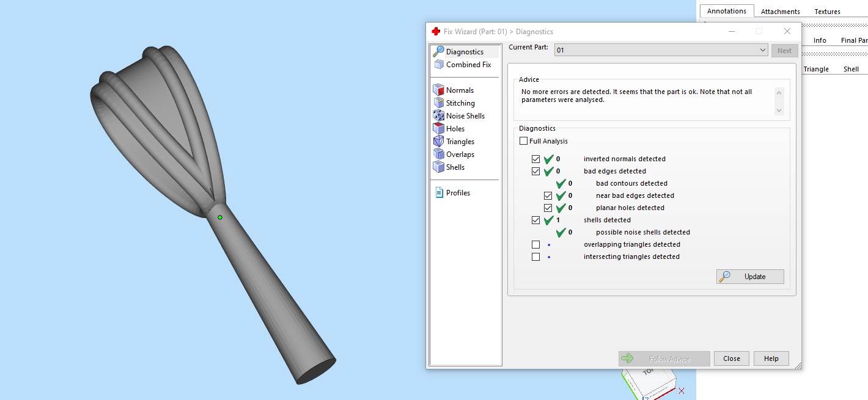Click the green check beside possible noise shells
The image size is (868, 400).
(x=561, y=232)
